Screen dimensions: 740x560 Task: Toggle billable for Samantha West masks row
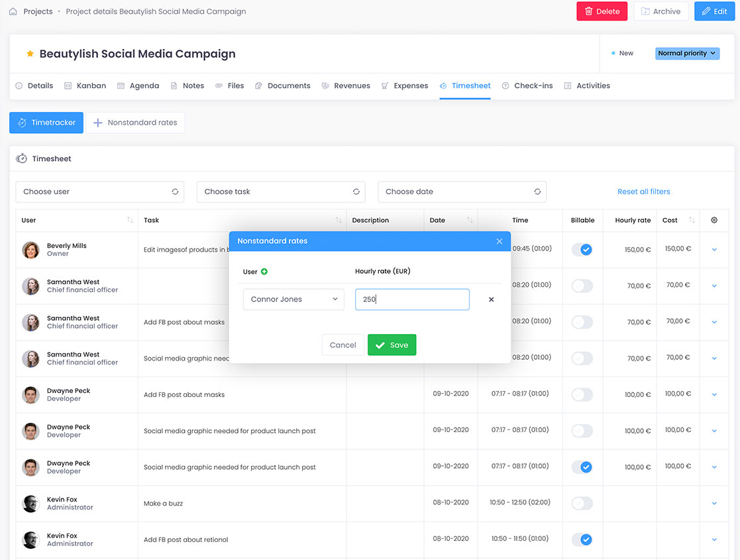[582, 322]
